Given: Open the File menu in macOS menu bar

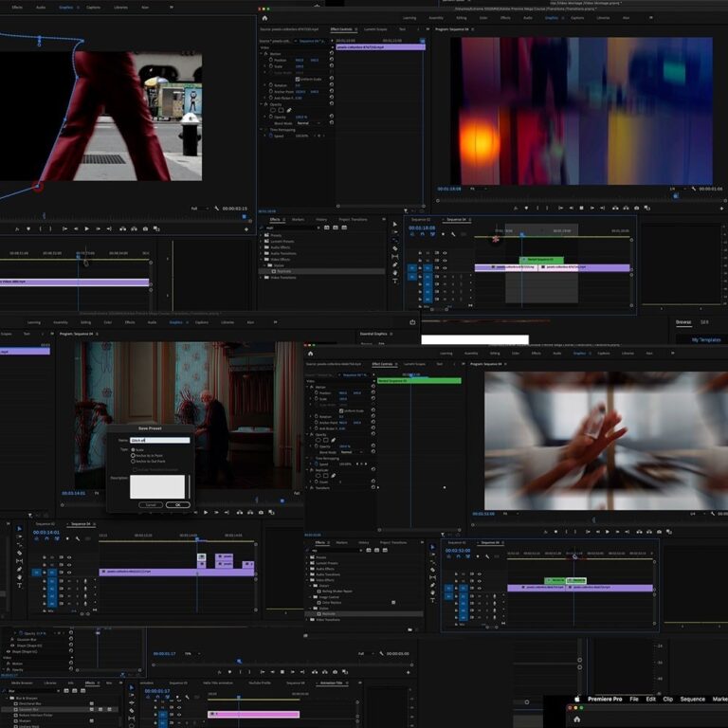Looking at the screenshot, I should (634, 700).
